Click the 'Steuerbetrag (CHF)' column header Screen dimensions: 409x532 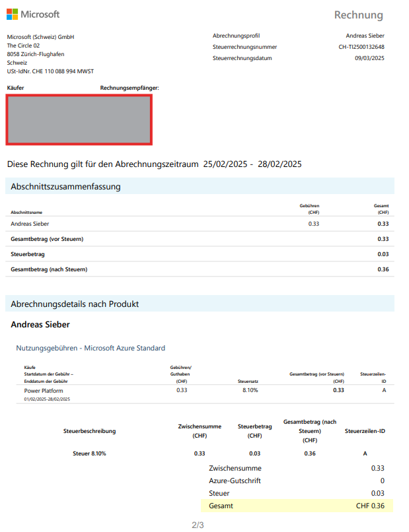coord(255,431)
